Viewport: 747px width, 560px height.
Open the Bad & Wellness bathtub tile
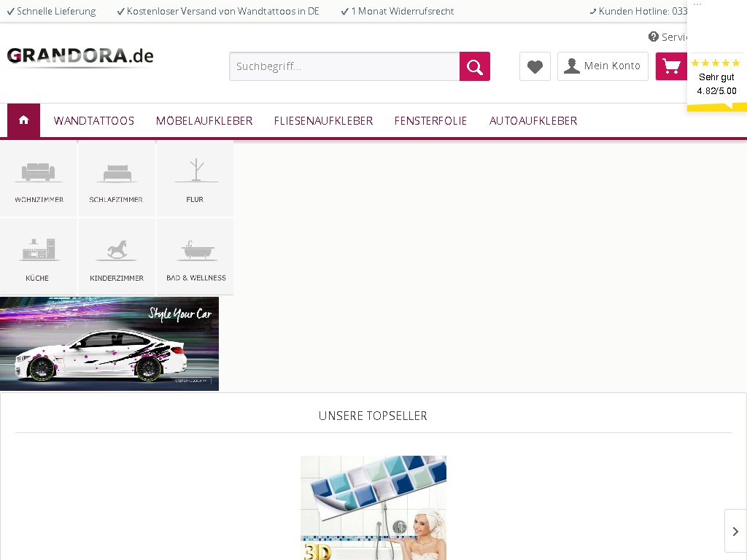(x=196, y=257)
